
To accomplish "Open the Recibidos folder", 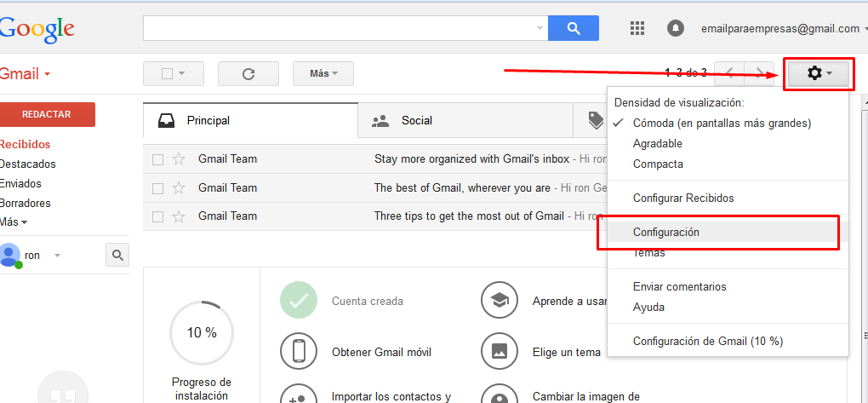I will pyautogui.click(x=25, y=144).
